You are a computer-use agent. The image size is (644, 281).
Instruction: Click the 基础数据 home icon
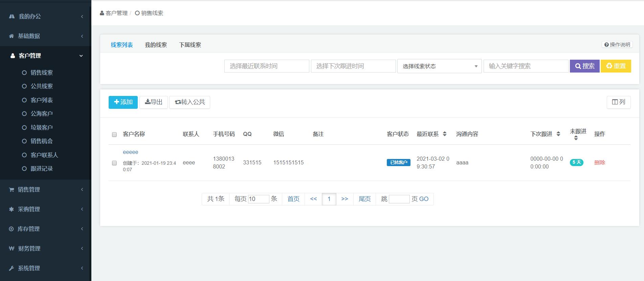pos(12,36)
